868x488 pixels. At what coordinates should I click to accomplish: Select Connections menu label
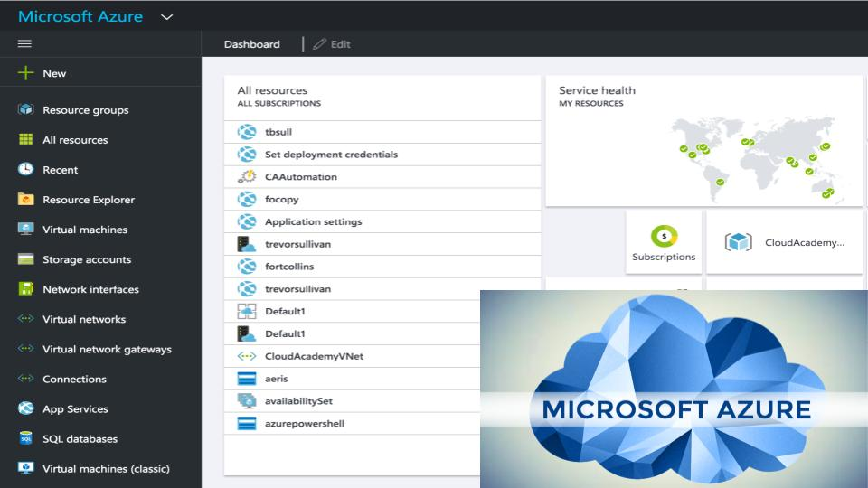[74, 379]
